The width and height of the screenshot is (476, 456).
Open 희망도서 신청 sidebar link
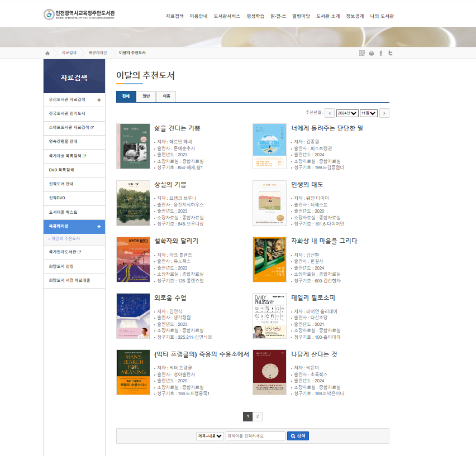(x=74, y=266)
